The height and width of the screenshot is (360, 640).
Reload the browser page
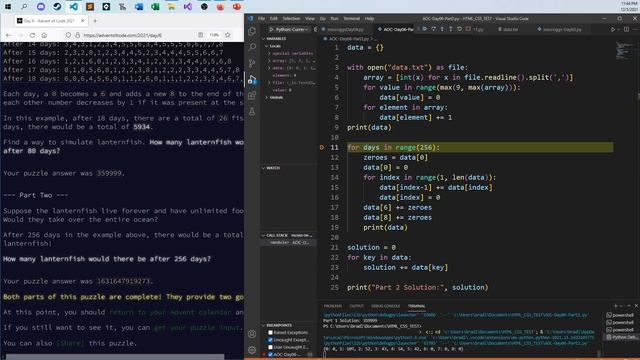(32, 35)
